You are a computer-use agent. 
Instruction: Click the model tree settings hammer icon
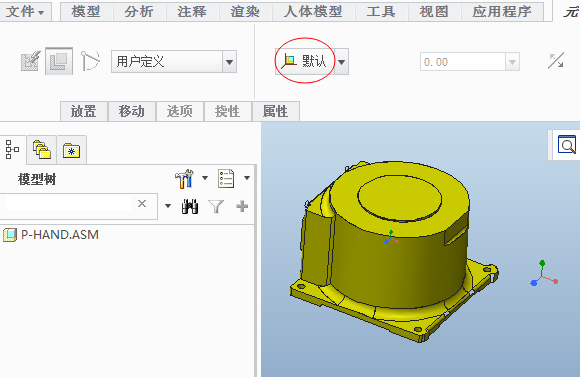184,179
